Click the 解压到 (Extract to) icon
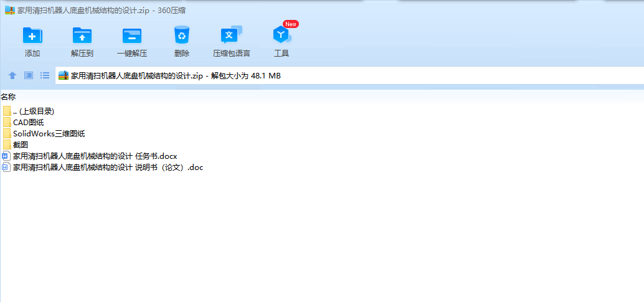644x302 pixels. tap(82, 35)
